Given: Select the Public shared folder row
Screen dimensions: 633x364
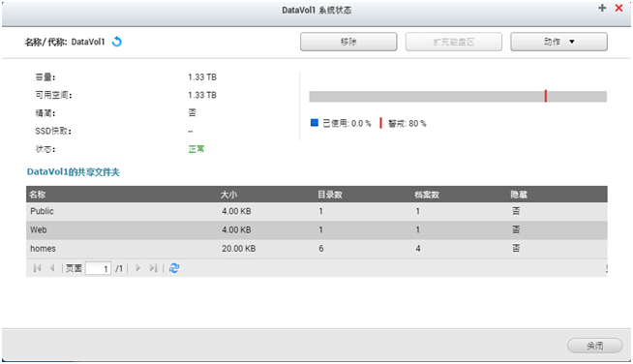Looking at the screenshot, I should (316, 211).
